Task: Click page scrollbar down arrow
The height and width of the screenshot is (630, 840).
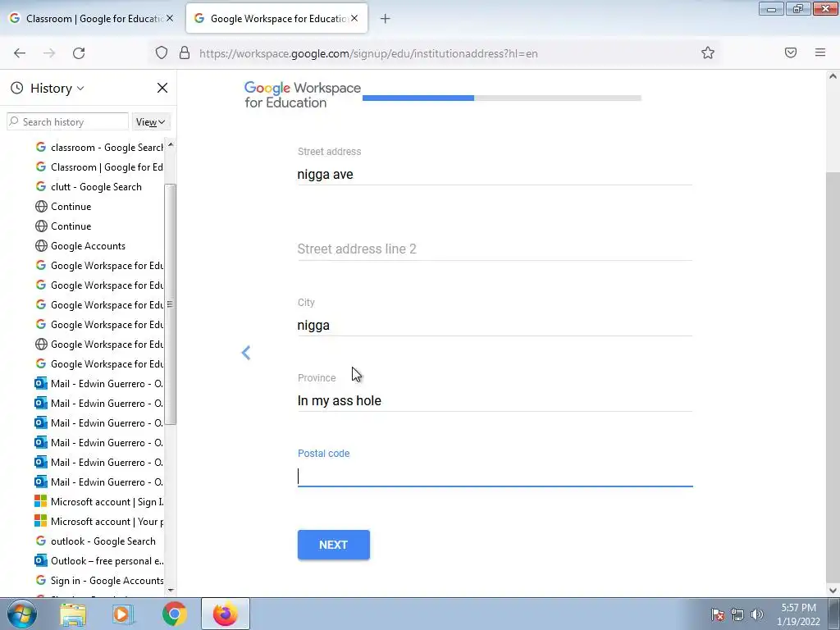Action: pyautogui.click(x=833, y=591)
